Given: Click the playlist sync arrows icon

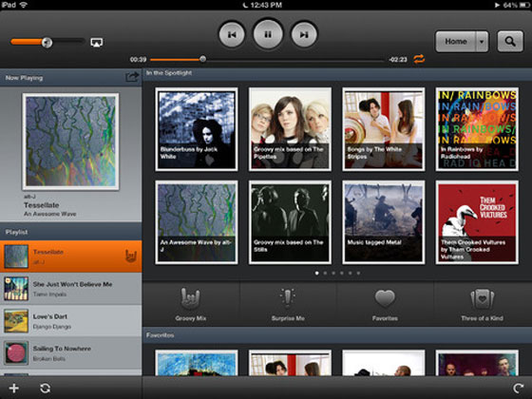Looking at the screenshot, I should (x=46, y=389).
